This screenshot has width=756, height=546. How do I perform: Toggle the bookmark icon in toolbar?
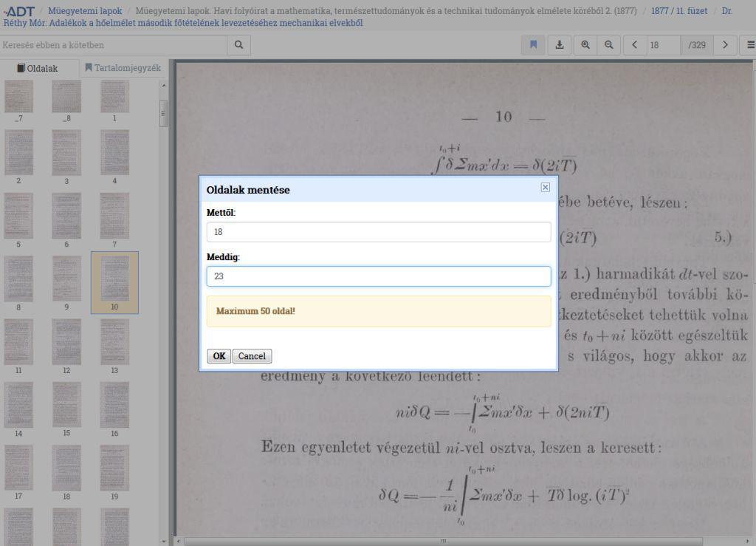click(533, 45)
